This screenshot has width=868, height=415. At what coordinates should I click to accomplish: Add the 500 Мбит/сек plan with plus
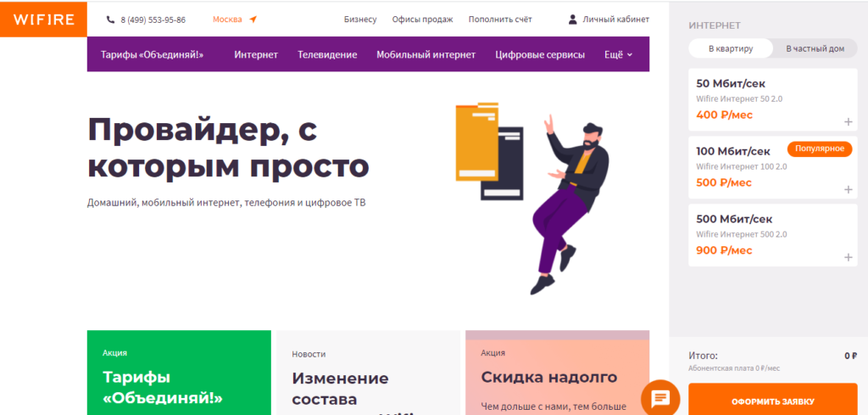(x=848, y=257)
